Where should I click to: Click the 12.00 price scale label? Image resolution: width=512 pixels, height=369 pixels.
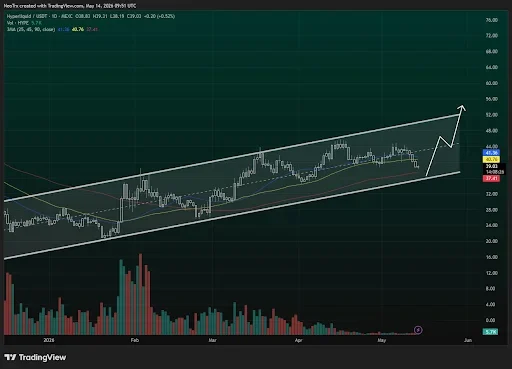click(x=492, y=273)
